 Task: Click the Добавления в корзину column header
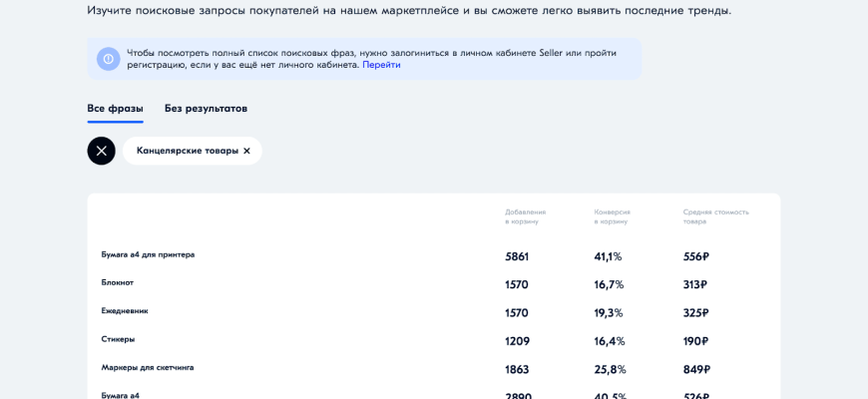point(525,216)
